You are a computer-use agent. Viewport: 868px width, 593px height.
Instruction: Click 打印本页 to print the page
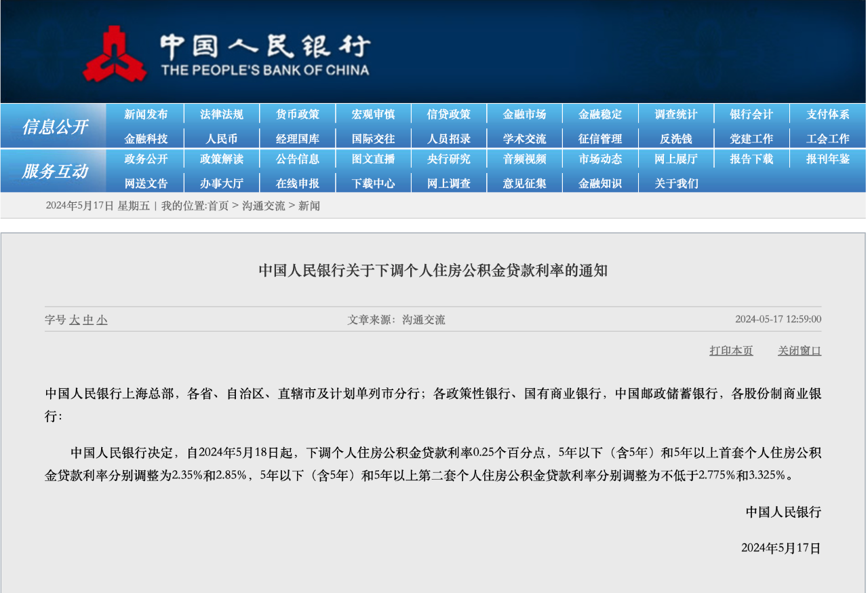pos(731,351)
